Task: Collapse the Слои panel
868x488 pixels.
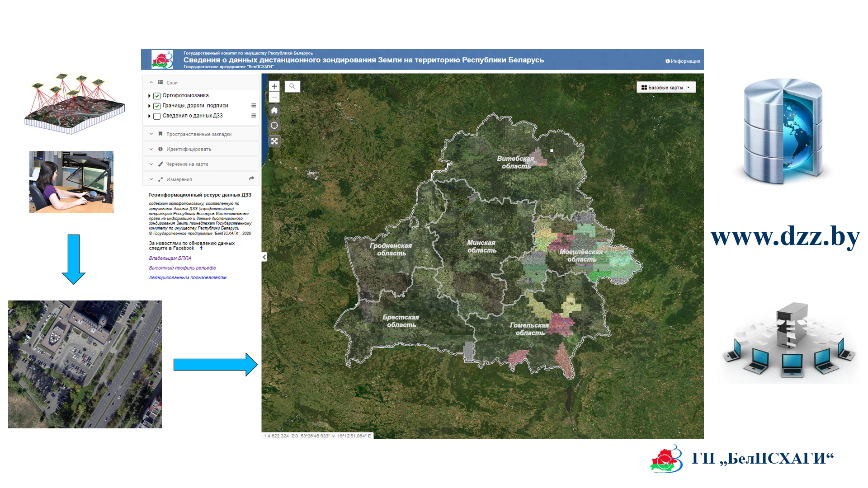Action: 151,83
